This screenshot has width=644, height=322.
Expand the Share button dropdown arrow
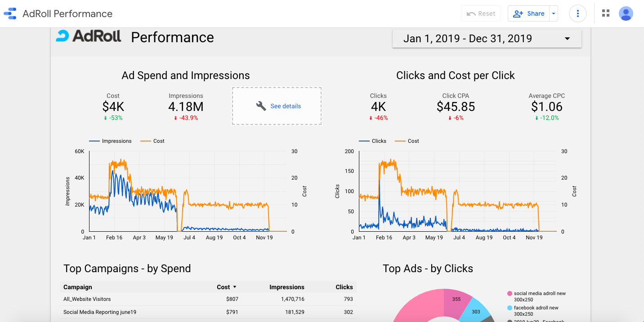tap(554, 13)
